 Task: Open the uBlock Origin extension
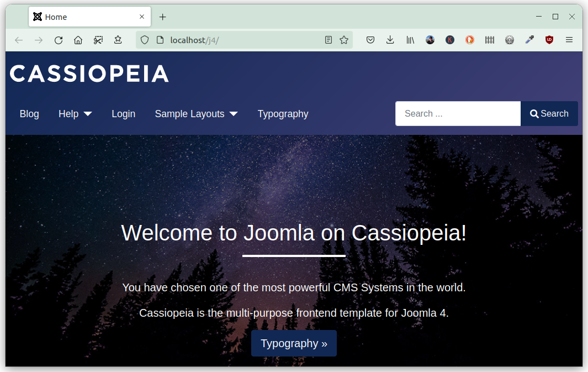(549, 39)
